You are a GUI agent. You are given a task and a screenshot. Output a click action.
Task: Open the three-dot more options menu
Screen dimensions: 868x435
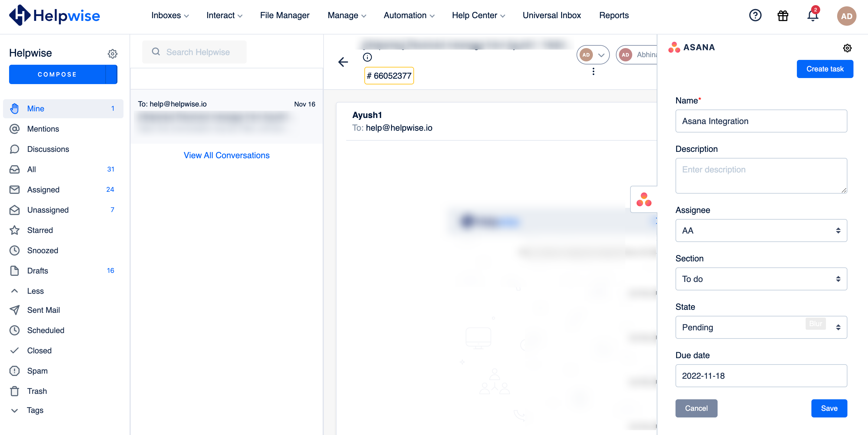[x=593, y=71]
